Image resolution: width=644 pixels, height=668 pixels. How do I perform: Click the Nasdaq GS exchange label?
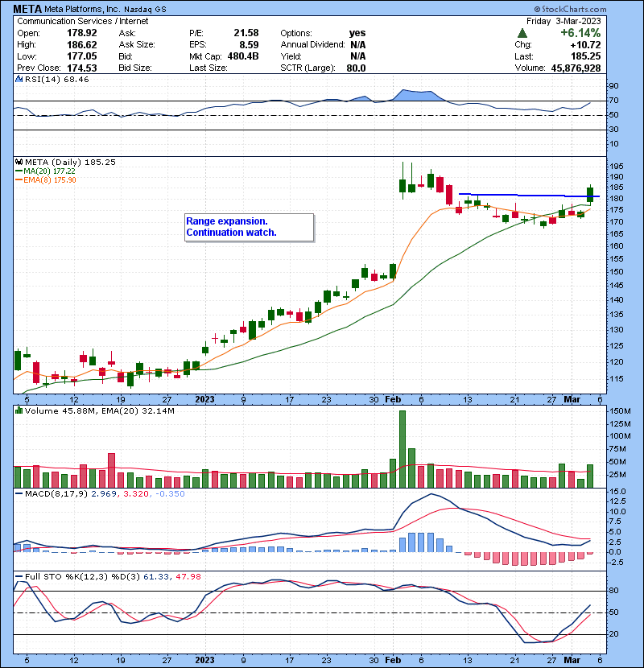click(146, 10)
